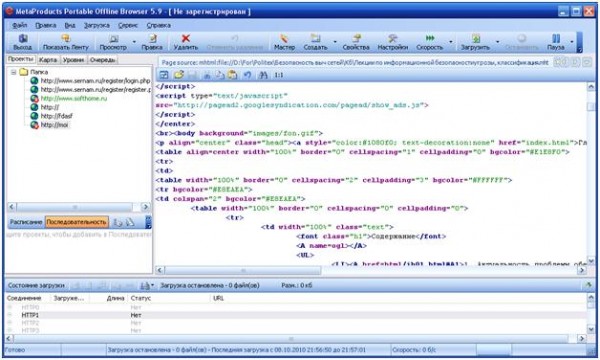Click the paste clipboard icon in editor toolbar
The image size is (600, 360).
coord(232,75)
